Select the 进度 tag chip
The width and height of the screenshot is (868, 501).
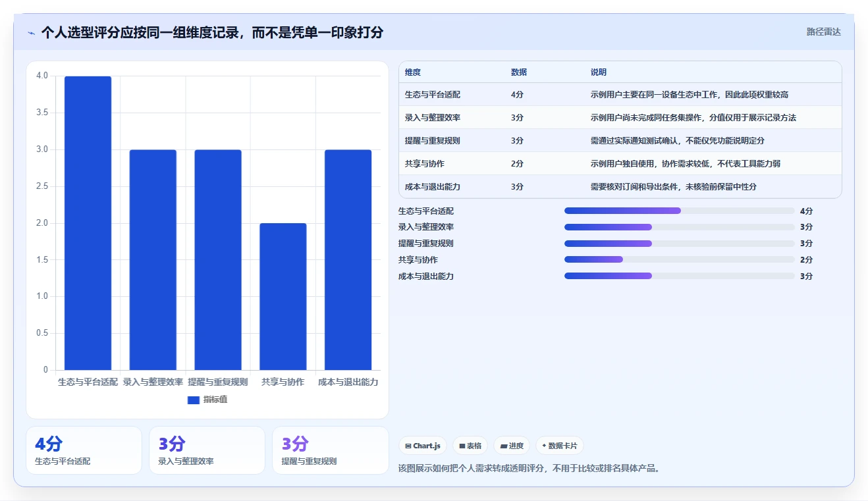click(512, 446)
